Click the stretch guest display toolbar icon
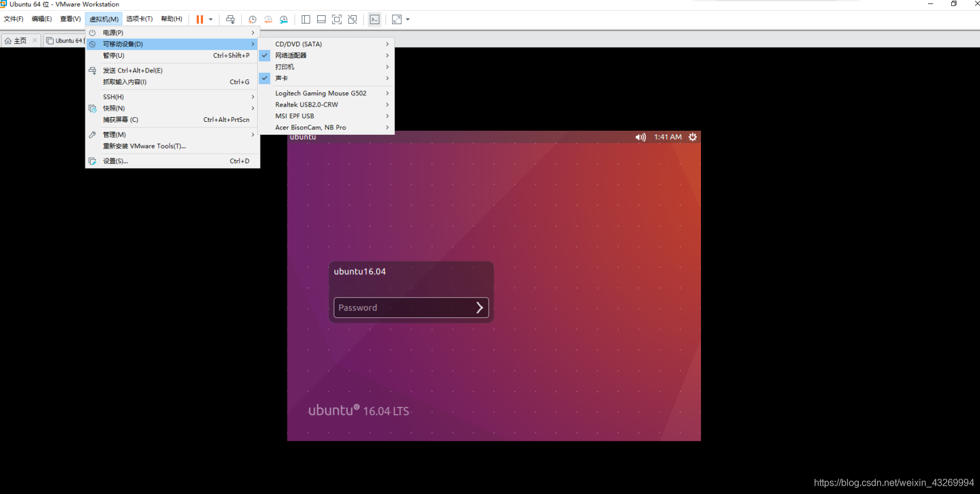The width and height of the screenshot is (980, 494). [397, 19]
